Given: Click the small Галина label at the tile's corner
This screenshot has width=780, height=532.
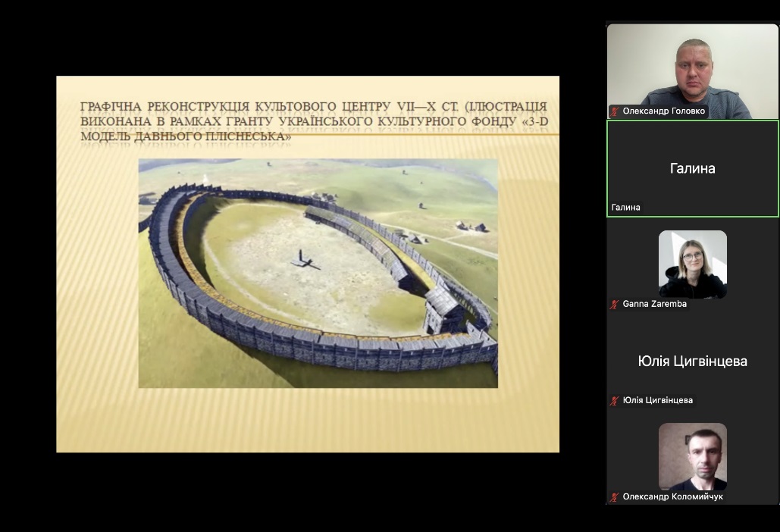Looking at the screenshot, I should point(626,208).
